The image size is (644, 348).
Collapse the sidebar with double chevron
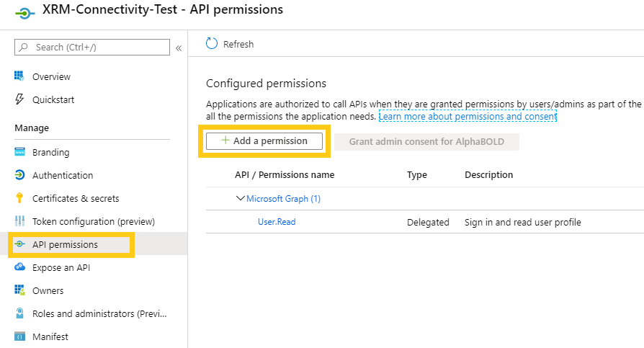pyautogui.click(x=179, y=48)
